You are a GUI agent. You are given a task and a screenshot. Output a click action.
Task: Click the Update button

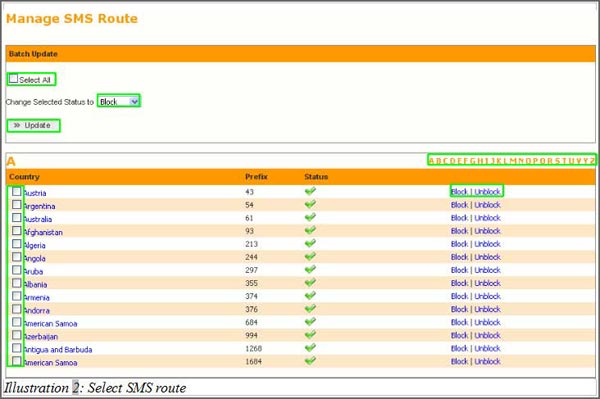pyautogui.click(x=33, y=125)
